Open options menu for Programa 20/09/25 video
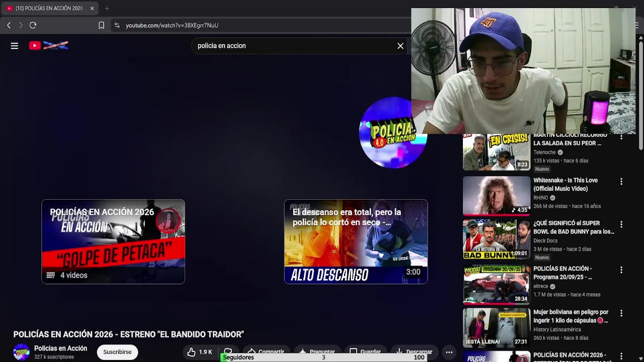The width and height of the screenshot is (644, 362). pos(621,270)
